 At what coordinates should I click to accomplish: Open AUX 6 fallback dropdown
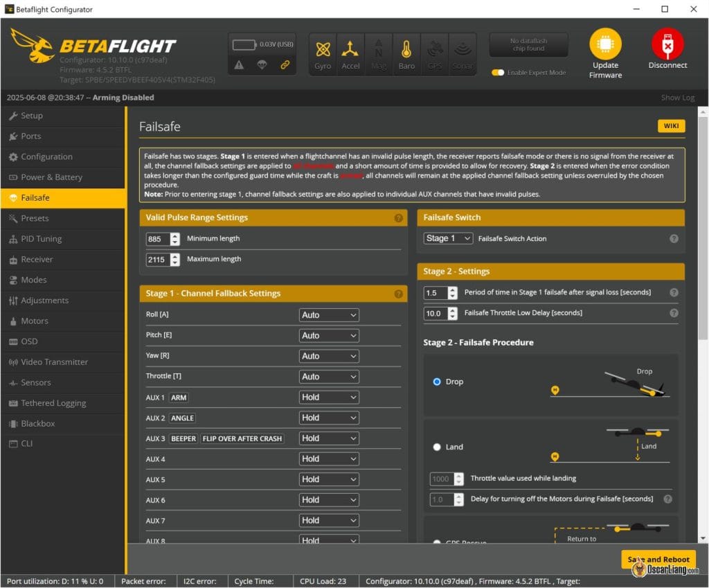click(329, 500)
